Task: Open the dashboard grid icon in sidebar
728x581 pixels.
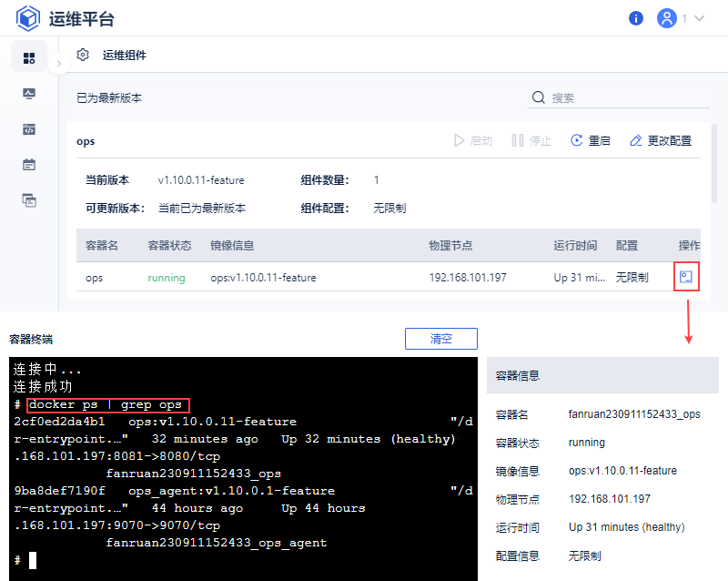Action: click(x=29, y=57)
